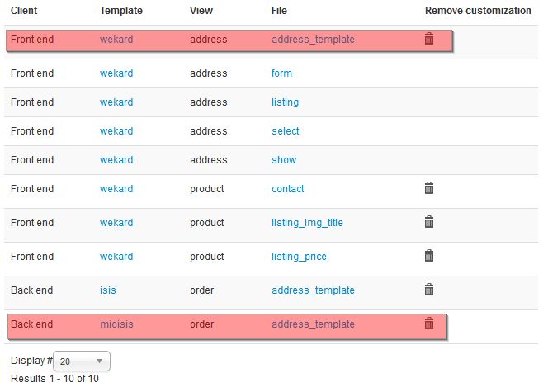Image resolution: width=548 pixels, height=392 pixels.
Task: Open the Display # dropdown
Action: (x=82, y=361)
